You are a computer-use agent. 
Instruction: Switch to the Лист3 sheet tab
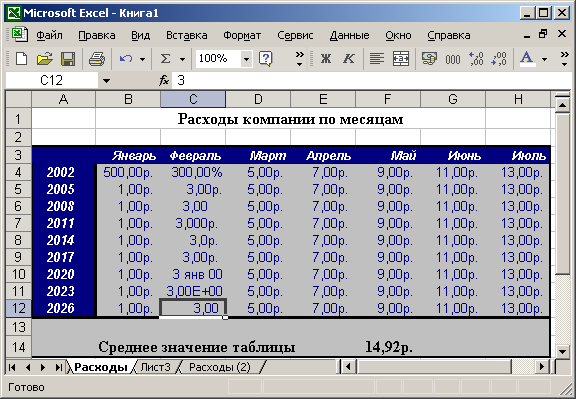(x=155, y=367)
